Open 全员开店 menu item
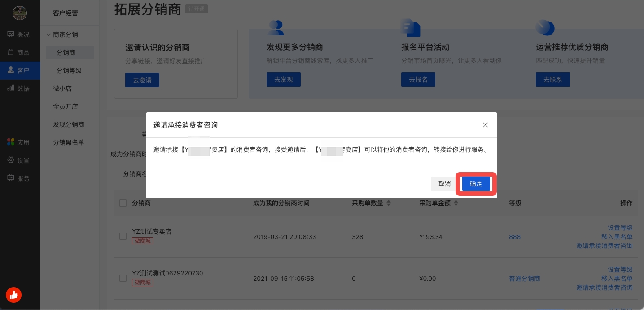 [x=66, y=106]
